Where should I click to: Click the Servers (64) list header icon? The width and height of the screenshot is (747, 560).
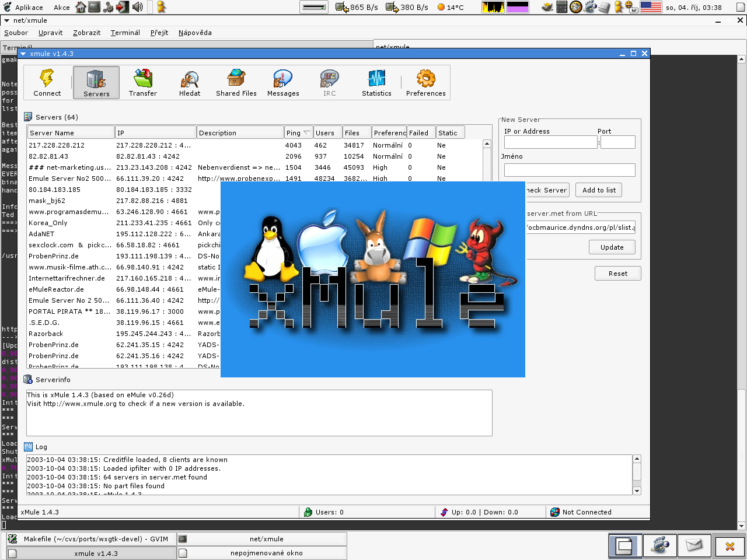pyautogui.click(x=28, y=117)
